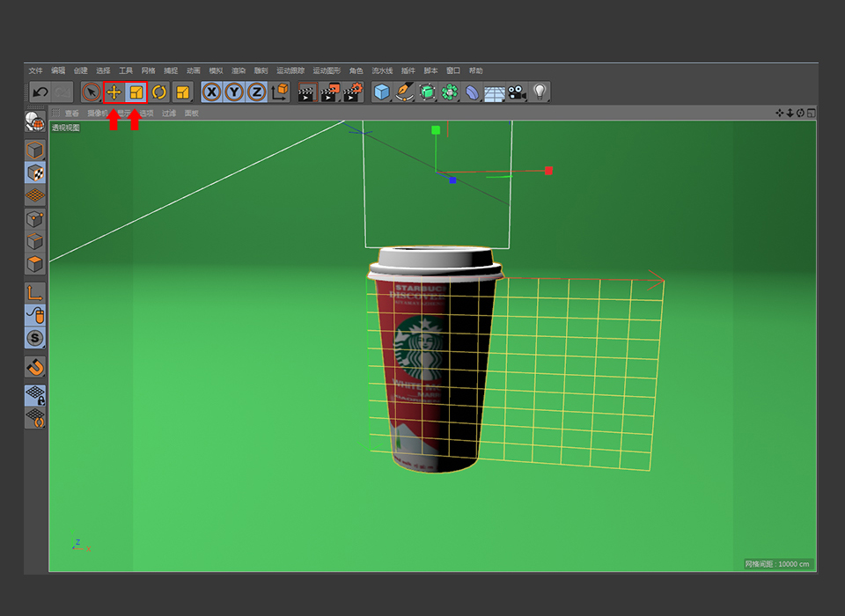Image resolution: width=845 pixels, height=616 pixels.
Task: Open the Camera objects flyout
Action: [517, 92]
